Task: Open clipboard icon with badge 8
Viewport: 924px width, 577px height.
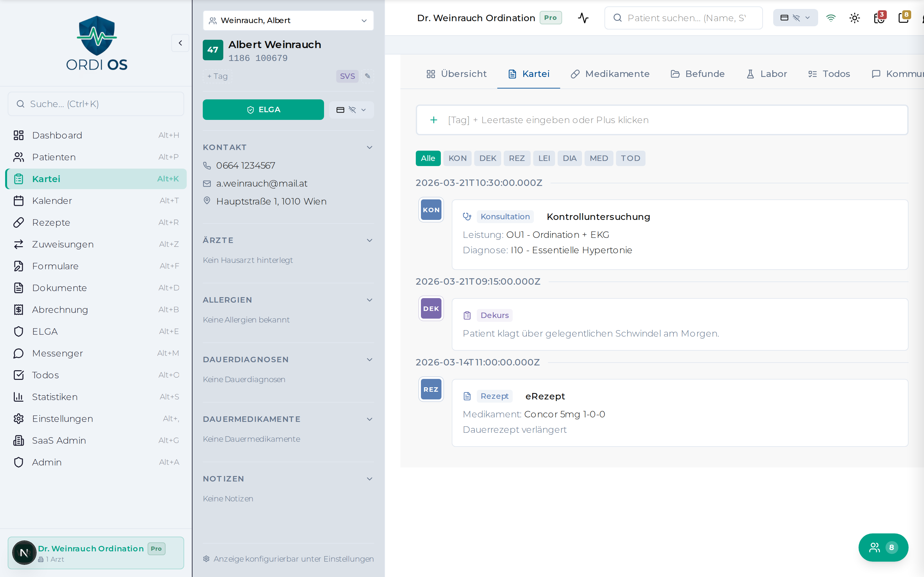Action: click(x=904, y=18)
